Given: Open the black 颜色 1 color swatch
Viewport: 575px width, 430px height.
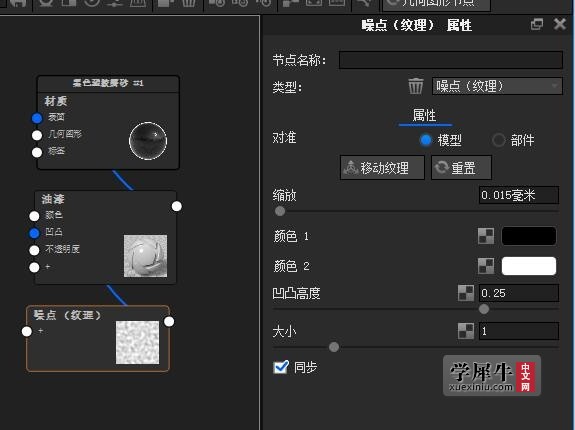Looking at the screenshot, I should pos(529,236).
